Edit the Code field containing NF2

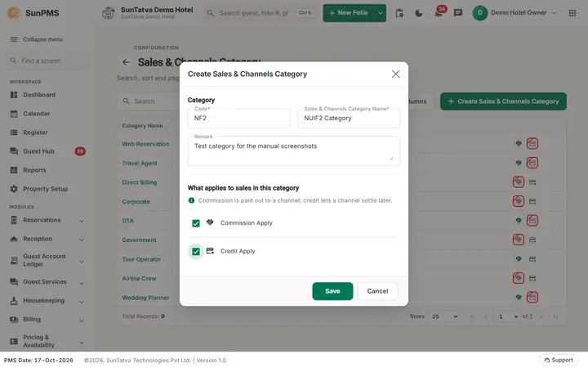tap(238, 119)
